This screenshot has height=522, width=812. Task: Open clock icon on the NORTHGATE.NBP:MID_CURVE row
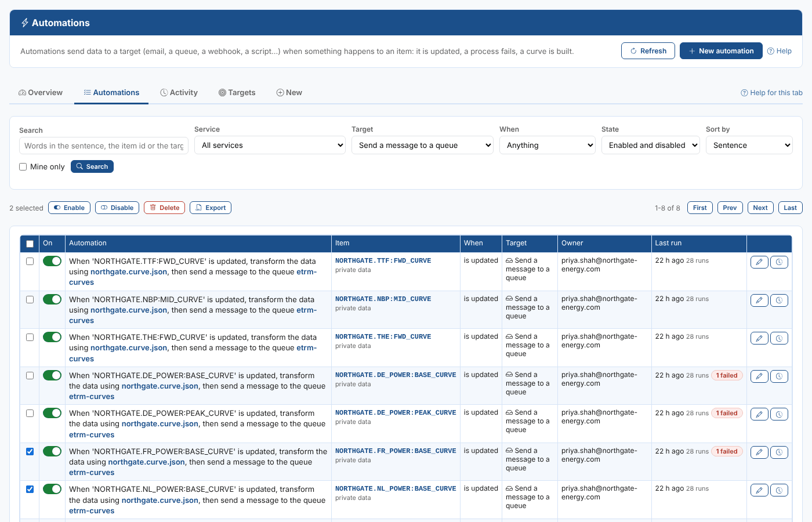[779, 300]
